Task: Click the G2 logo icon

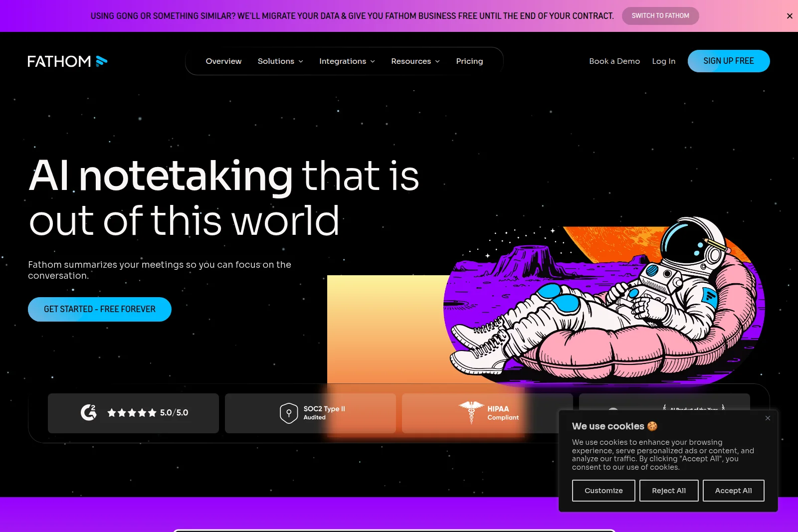Action: 89,413
